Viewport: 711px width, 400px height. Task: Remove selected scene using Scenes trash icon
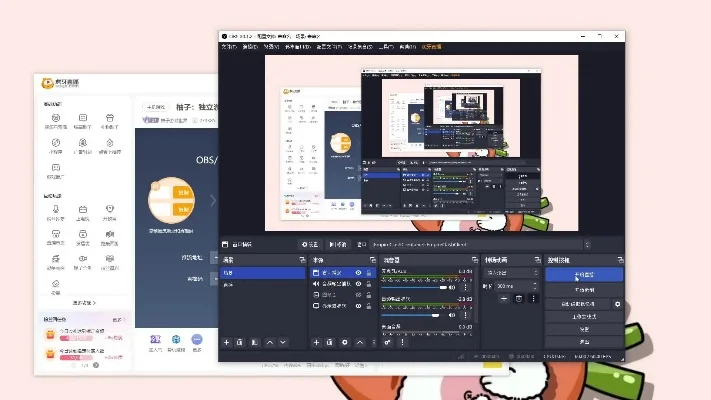[240, 342]
